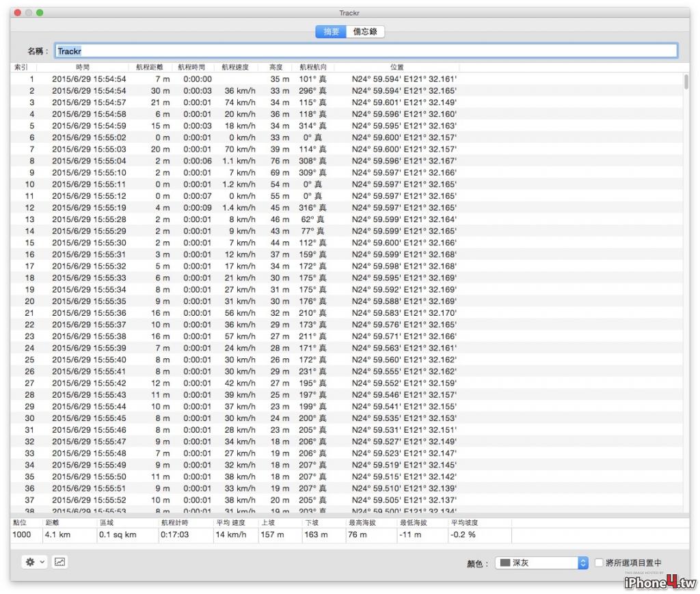The image size is (700, 594).
Task: Select track point row 8
Action: coord(347,161)
